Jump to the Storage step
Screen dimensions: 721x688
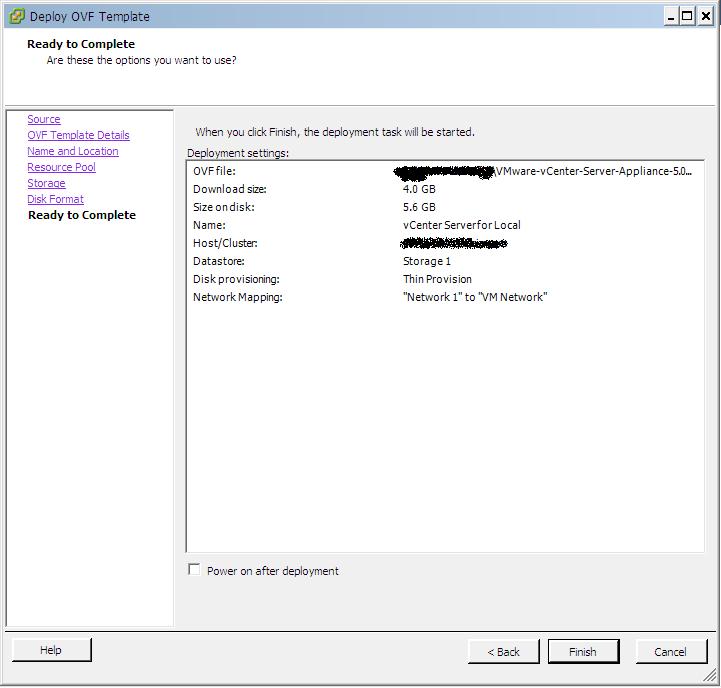click(46, 183)
